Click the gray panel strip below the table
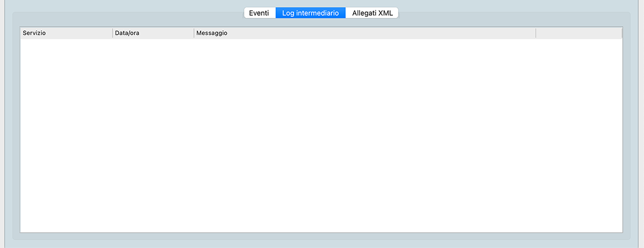644x248 pixels. point(321,237)
